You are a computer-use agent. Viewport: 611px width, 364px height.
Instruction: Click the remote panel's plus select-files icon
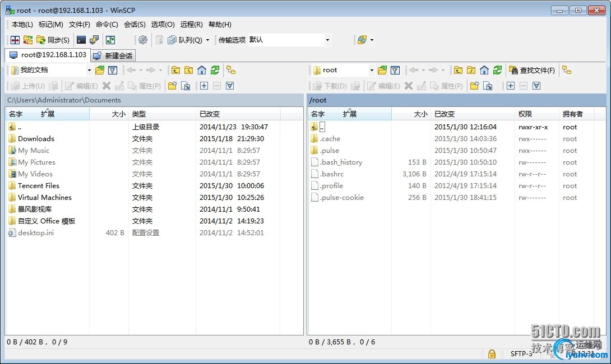[x=511, y=86]
